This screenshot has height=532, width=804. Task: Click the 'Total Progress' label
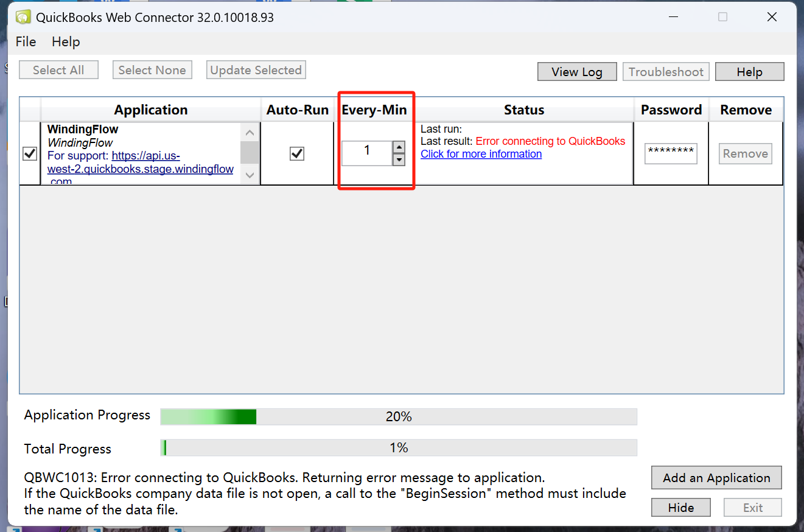tap(68, 449)
